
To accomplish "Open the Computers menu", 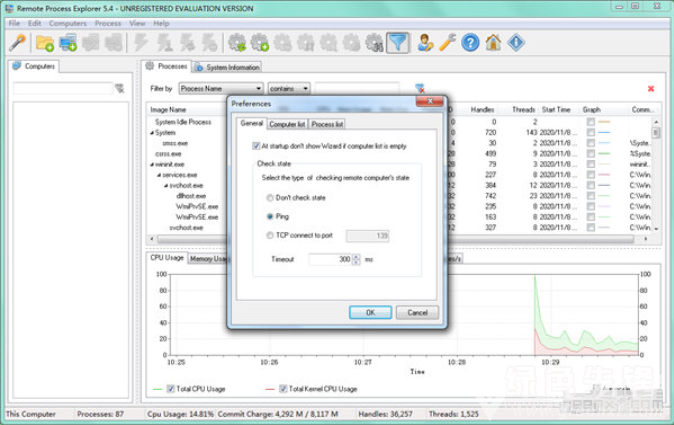I will [67, 23].
